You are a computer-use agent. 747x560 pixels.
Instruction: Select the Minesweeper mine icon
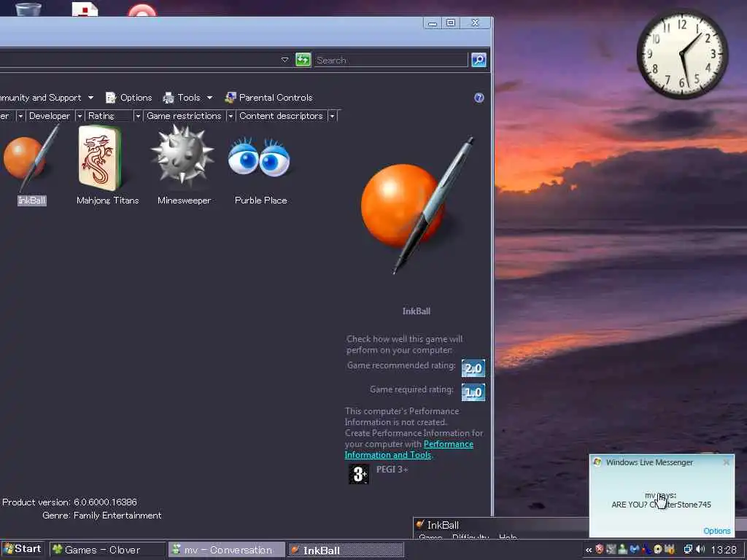[182, 155]
